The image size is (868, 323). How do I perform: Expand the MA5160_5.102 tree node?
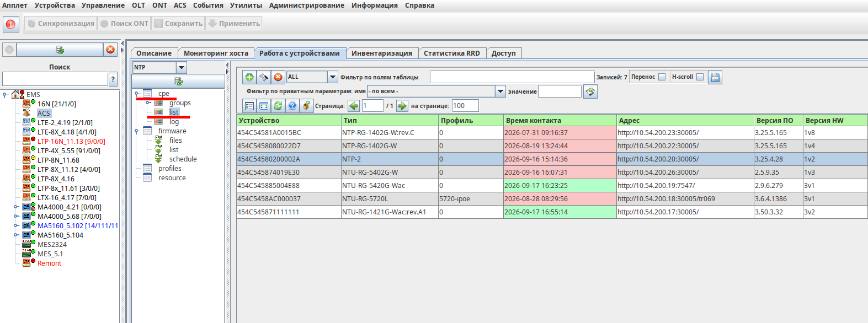pyautogui.click(x=17, y=225)
